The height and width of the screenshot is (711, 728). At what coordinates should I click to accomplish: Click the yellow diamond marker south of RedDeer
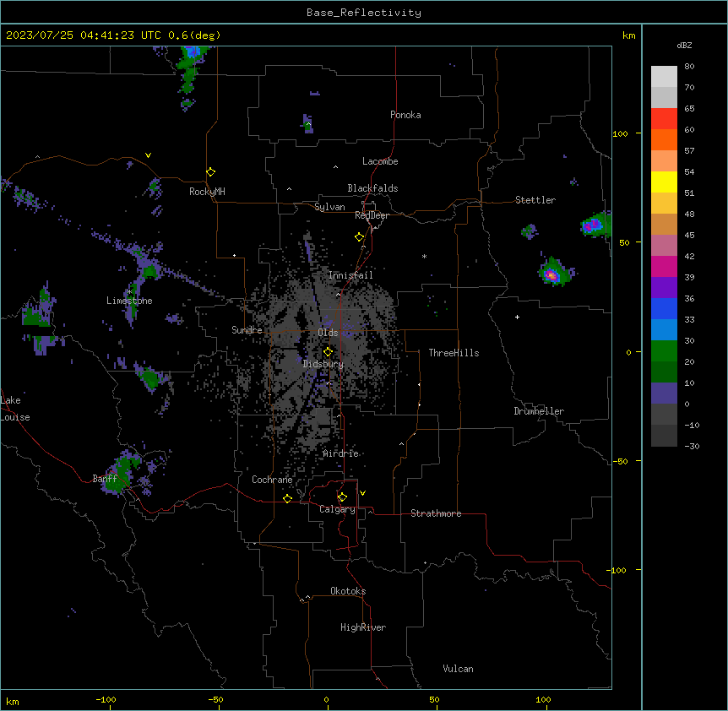(x=359, y=237)
